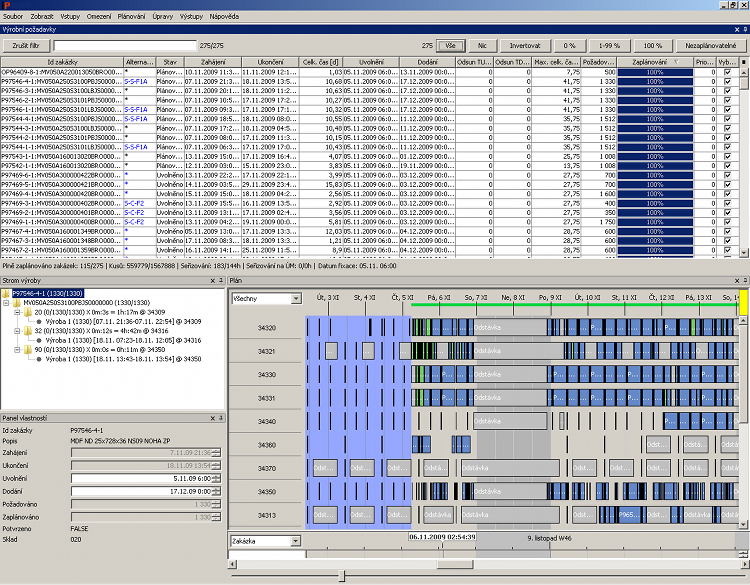Screen dimensions: 750x585
Task: Click the Nezaplánovatelné button
Action: (710, 46)
